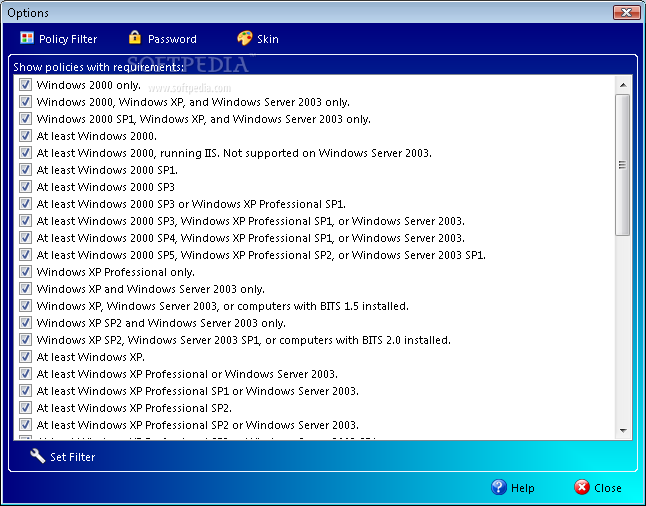Toggle 'At least Windows 2000, running IIS' checkbox
The width and height of the screenshot is (646, 506).
[x=25, y=152]
